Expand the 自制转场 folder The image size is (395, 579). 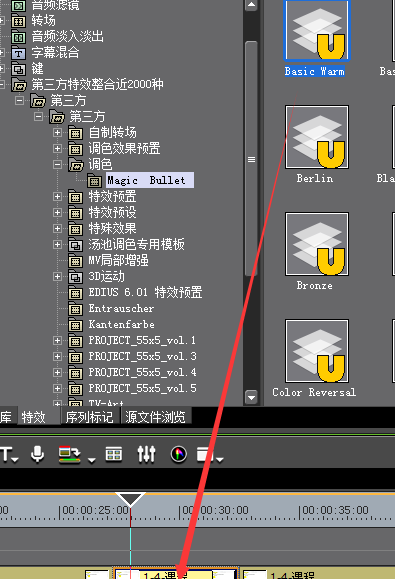pyautogui.click(x=57, y=132)
